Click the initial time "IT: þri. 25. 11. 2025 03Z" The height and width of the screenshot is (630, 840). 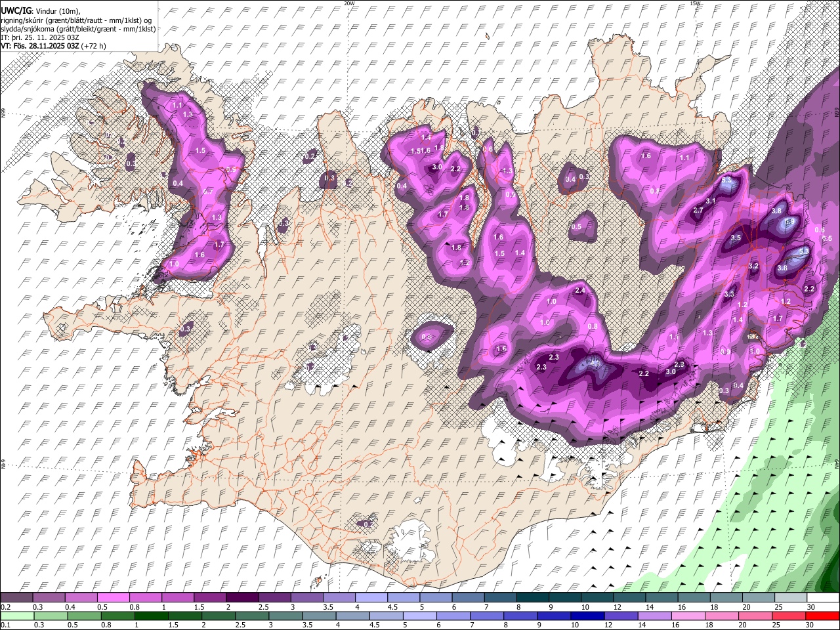(x=40, y=37)
